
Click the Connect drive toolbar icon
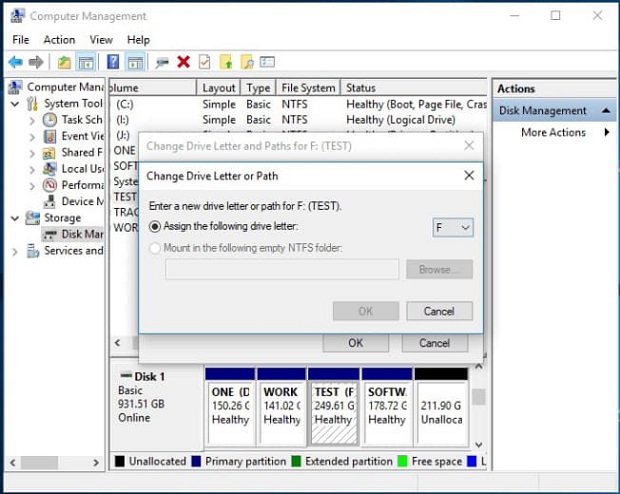coord(162,62)
